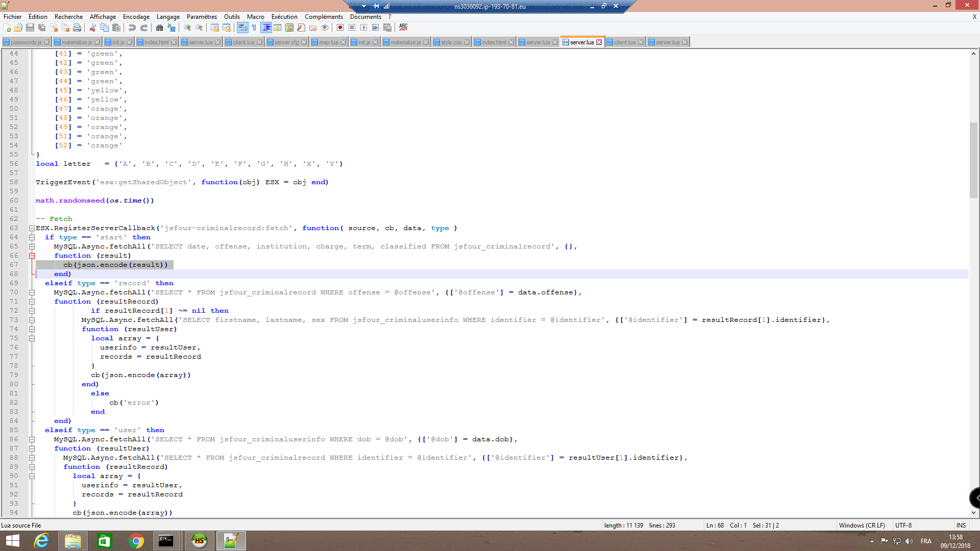Close the passwords.js tab

(x=47, y=42)
